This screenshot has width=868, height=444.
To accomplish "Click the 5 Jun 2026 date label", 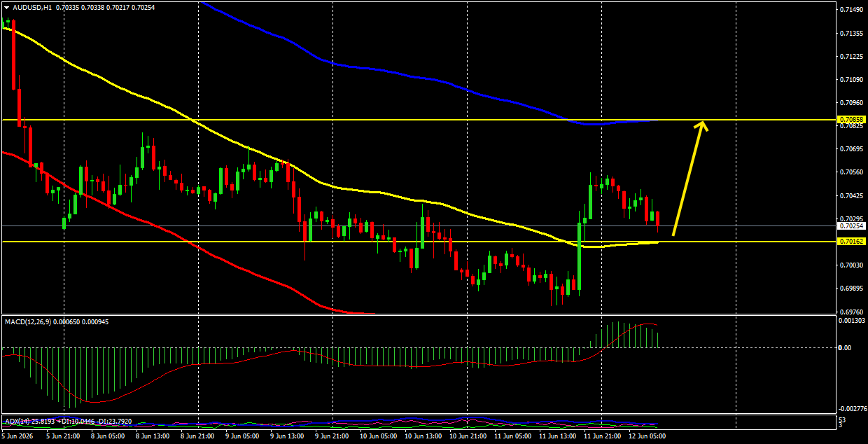I will [x=17, y=436].
